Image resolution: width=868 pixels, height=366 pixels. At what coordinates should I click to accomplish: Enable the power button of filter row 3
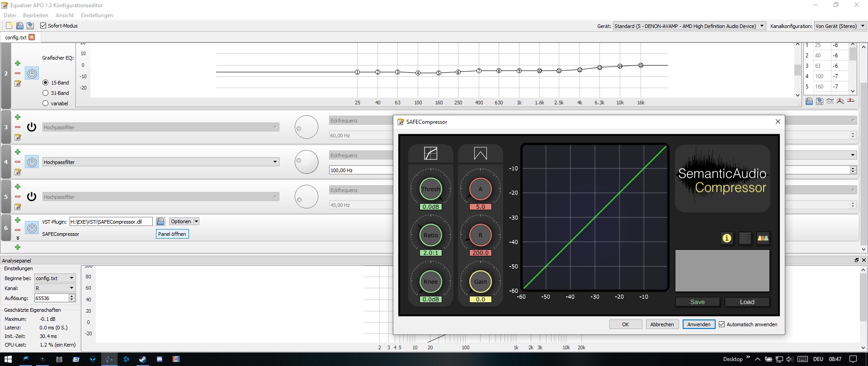(32, 127)
